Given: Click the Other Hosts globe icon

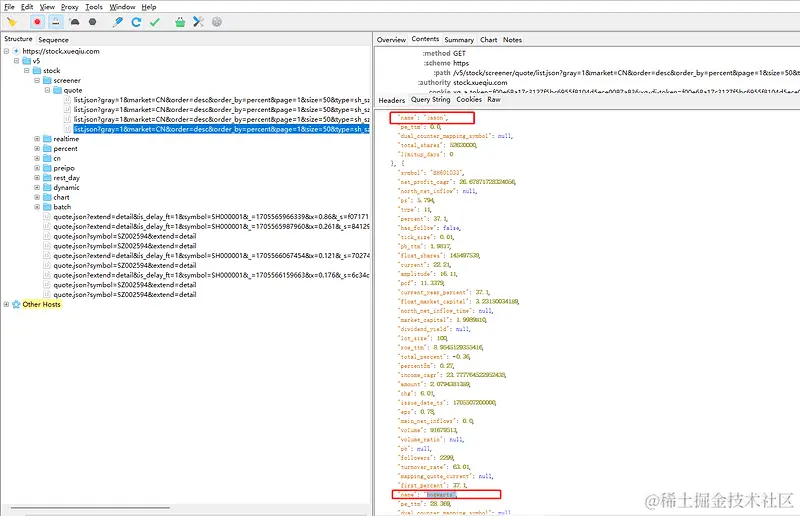Looking at the screenshot, I should point(16,304).
